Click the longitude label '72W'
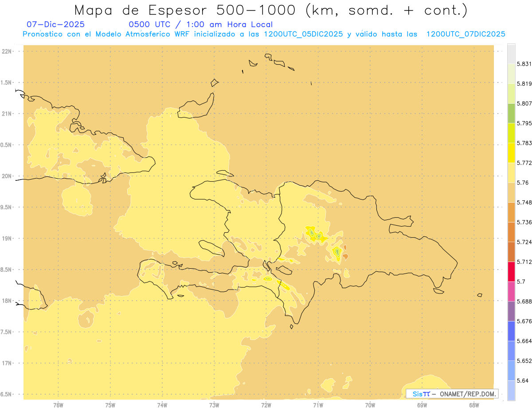The image size is (532, 411). pos(266,405)
